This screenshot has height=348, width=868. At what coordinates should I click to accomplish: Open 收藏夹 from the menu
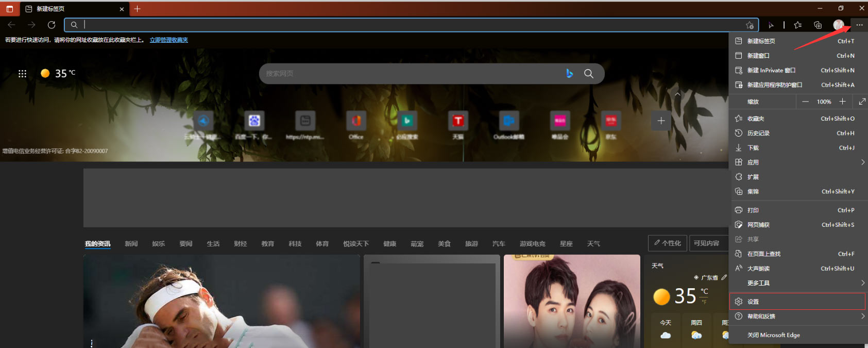tap(797, 119)
